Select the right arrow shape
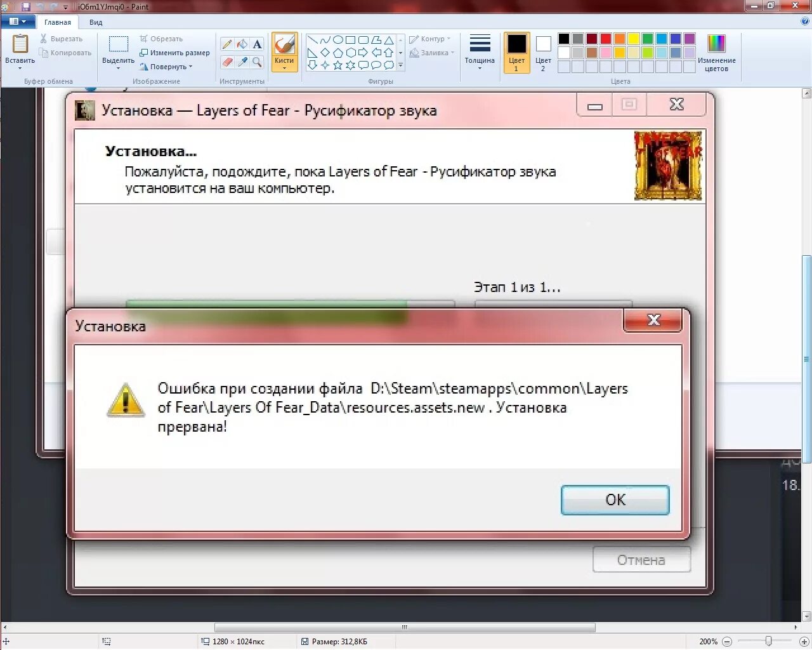812x650 pixels. coord(363,53)
